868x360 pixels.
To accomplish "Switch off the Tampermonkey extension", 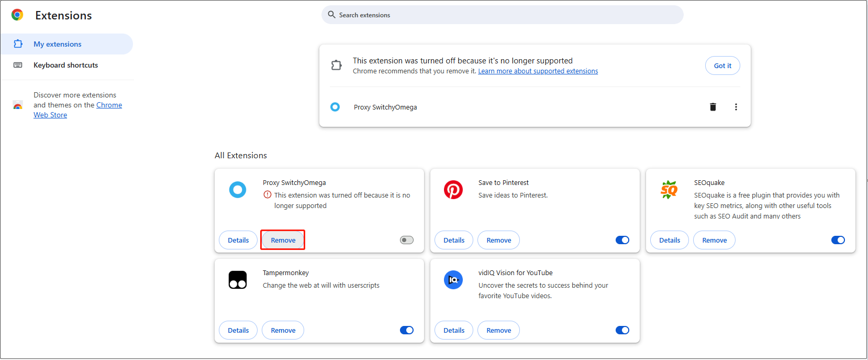I will coord(407,330).
